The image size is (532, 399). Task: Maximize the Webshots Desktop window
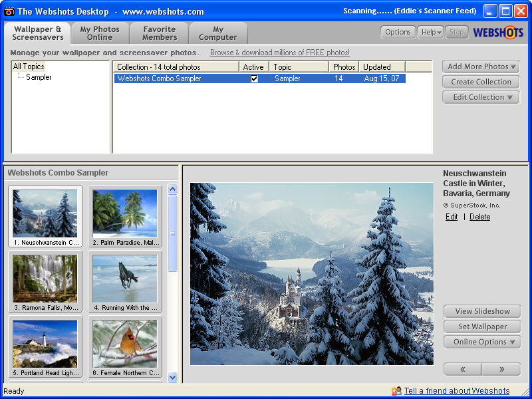505,11
